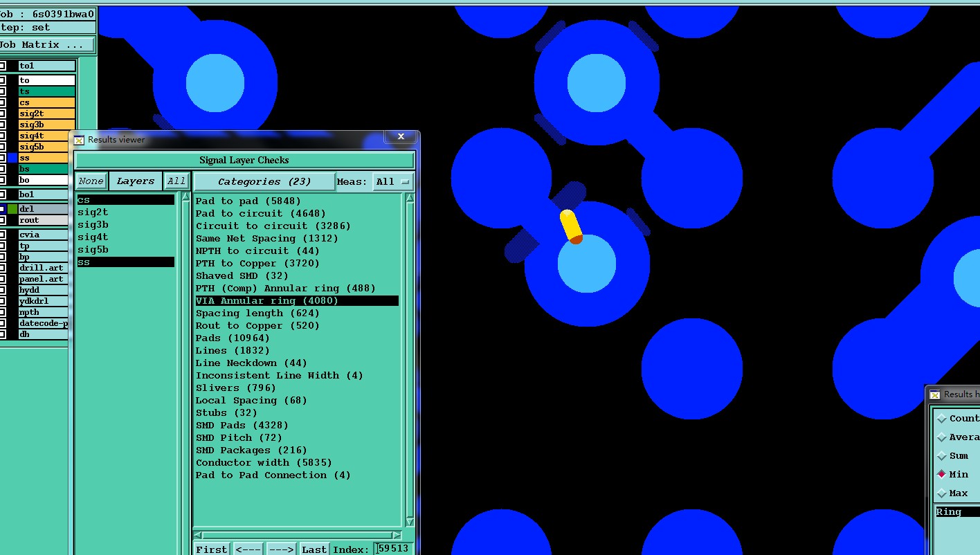Image resolution: width=980 pixels, height=555 pixels.
Task: Select Circuit to circuit (3286) category
Action: [273, 226]
